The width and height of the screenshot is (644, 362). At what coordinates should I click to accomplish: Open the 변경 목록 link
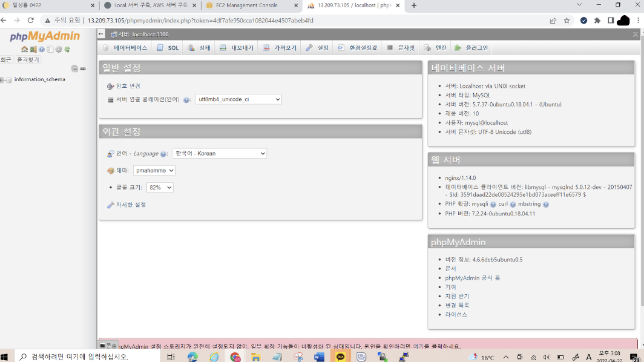point(457,305)
